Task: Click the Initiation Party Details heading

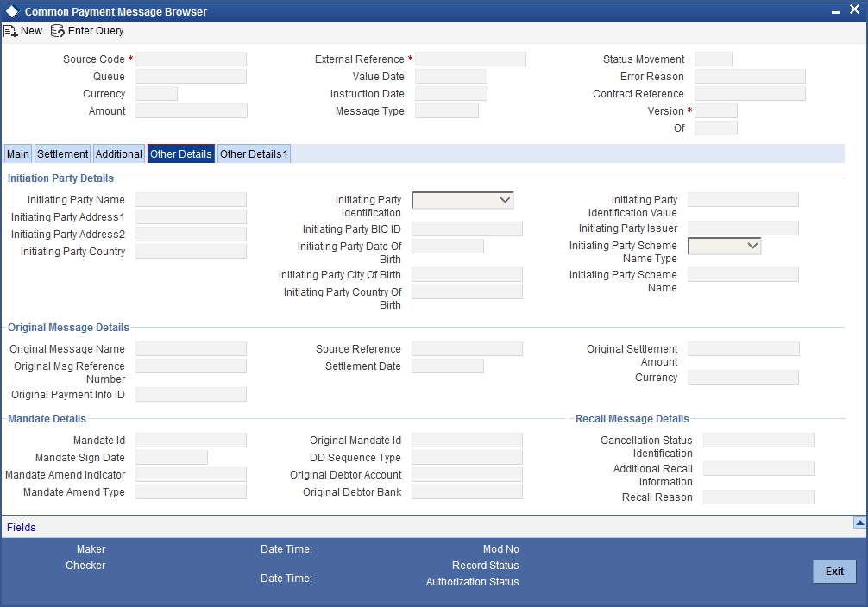Action: (x=60, y=178)
